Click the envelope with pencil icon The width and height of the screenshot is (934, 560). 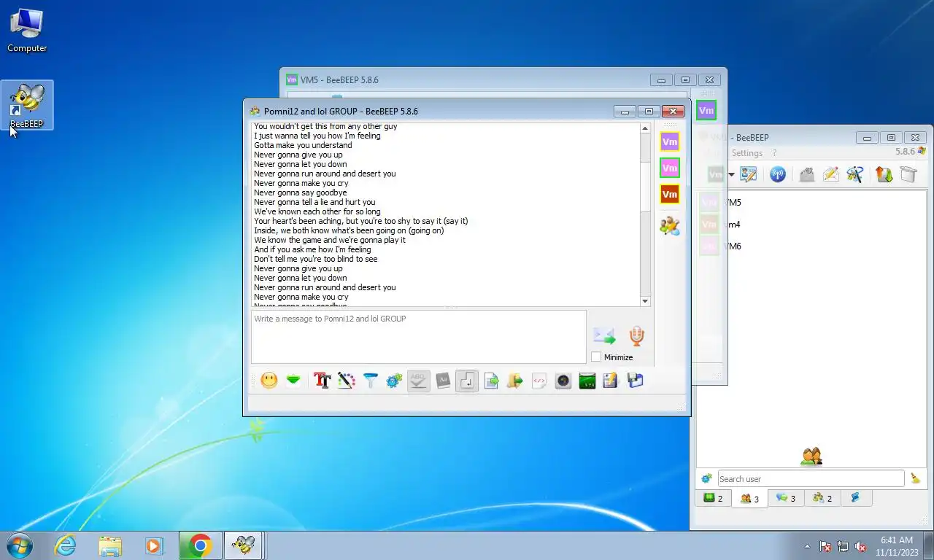click(830, 174)
